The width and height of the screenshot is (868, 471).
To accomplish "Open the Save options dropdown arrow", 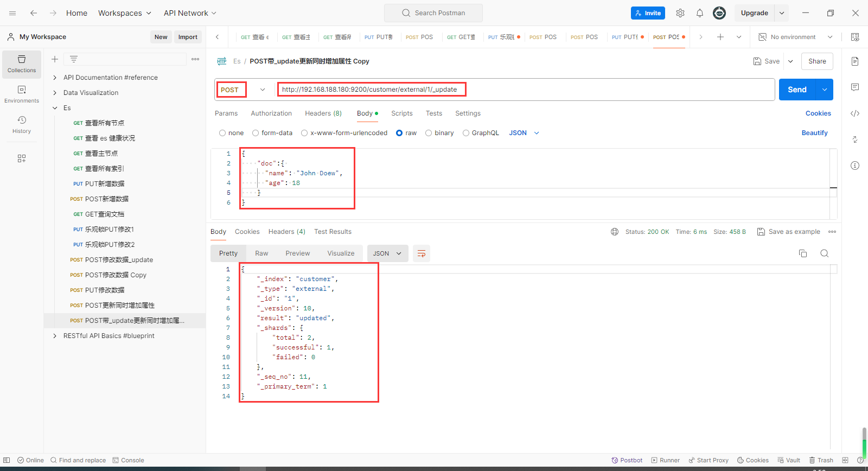I will click(790, 61).
